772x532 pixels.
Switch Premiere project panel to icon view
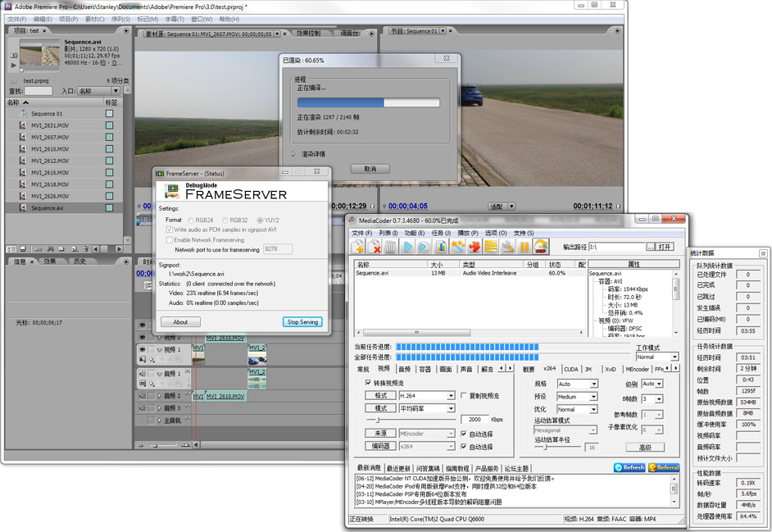(23, 249)
